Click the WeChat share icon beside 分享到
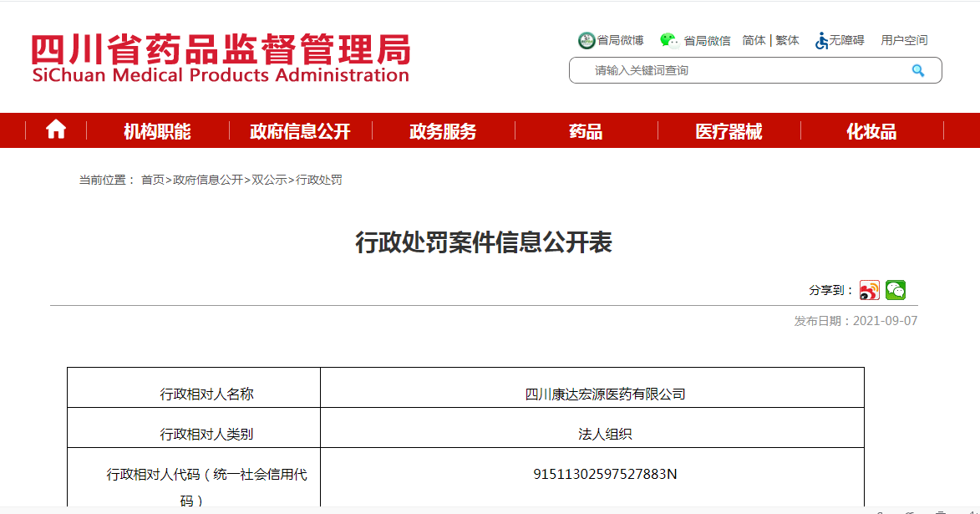Image resolution: width=980 pixels, height=514 pixels. [896, 290]
